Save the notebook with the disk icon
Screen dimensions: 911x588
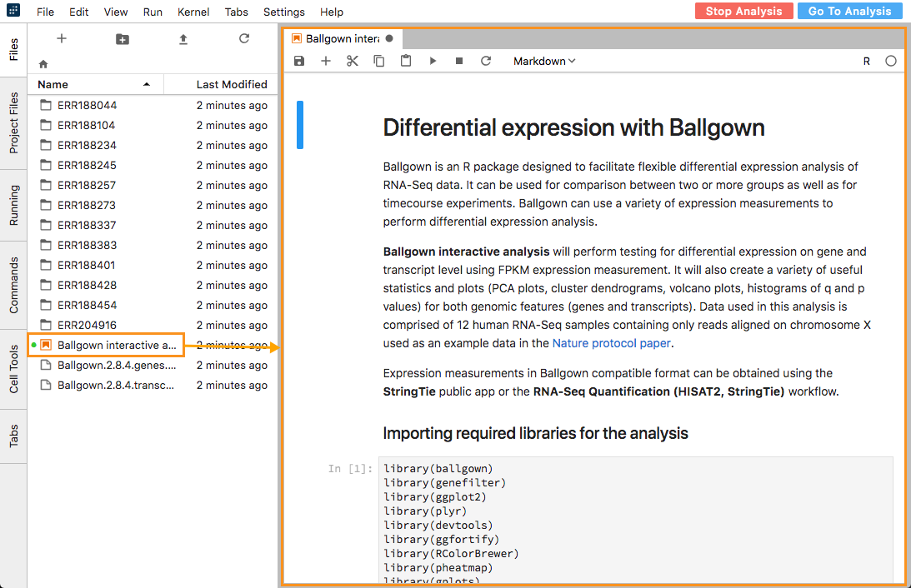[299, 61]
